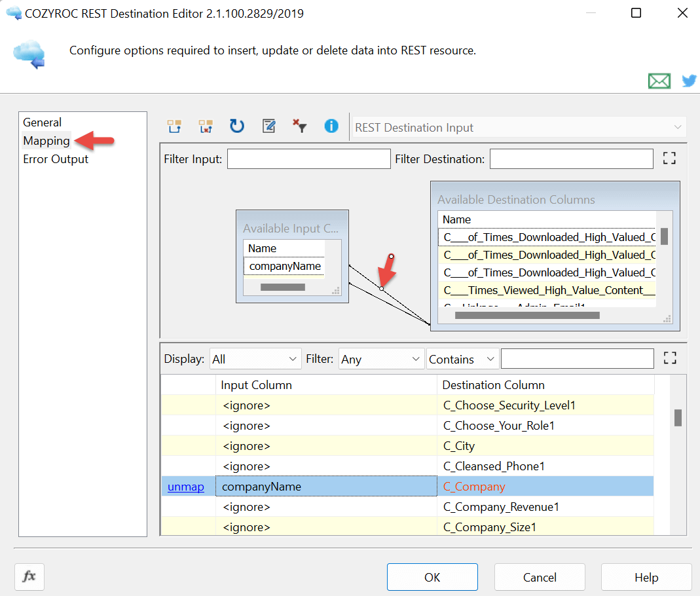
Task: Click the Filter Input text field
Action: [309, 159]
